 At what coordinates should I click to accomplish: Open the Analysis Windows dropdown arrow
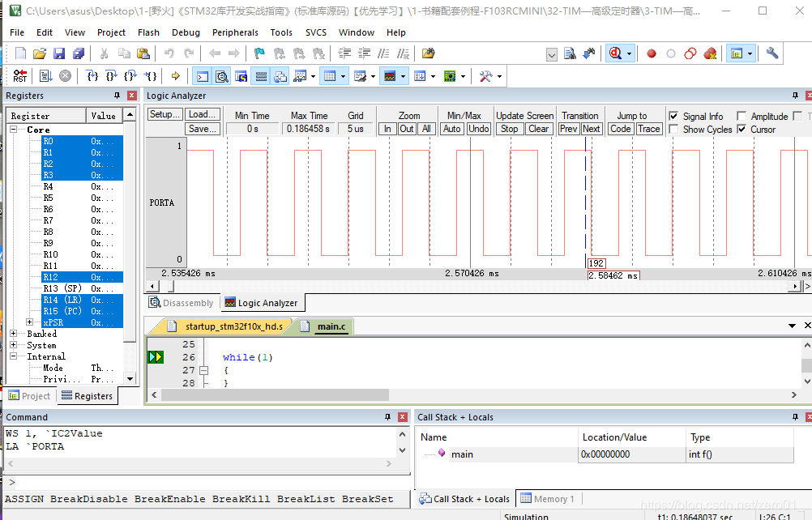(x=403, y=77)
